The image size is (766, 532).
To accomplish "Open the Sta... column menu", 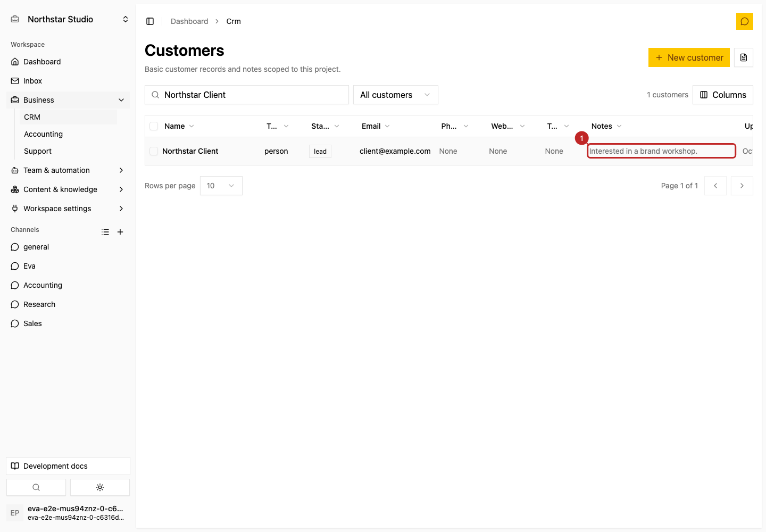I will coord(325,126).
